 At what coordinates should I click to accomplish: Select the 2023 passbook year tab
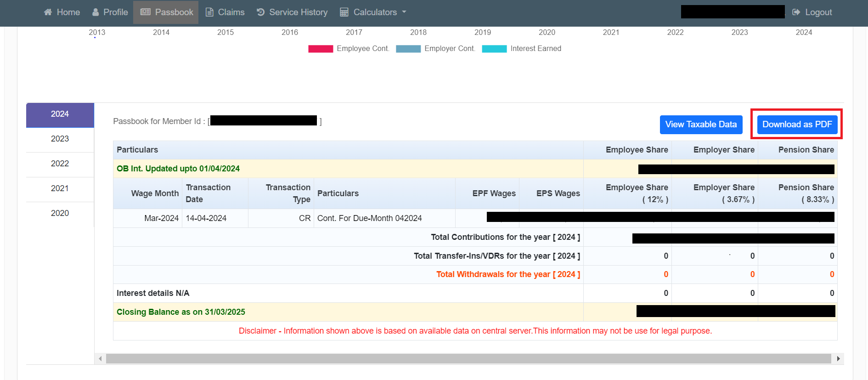[60, 139]
